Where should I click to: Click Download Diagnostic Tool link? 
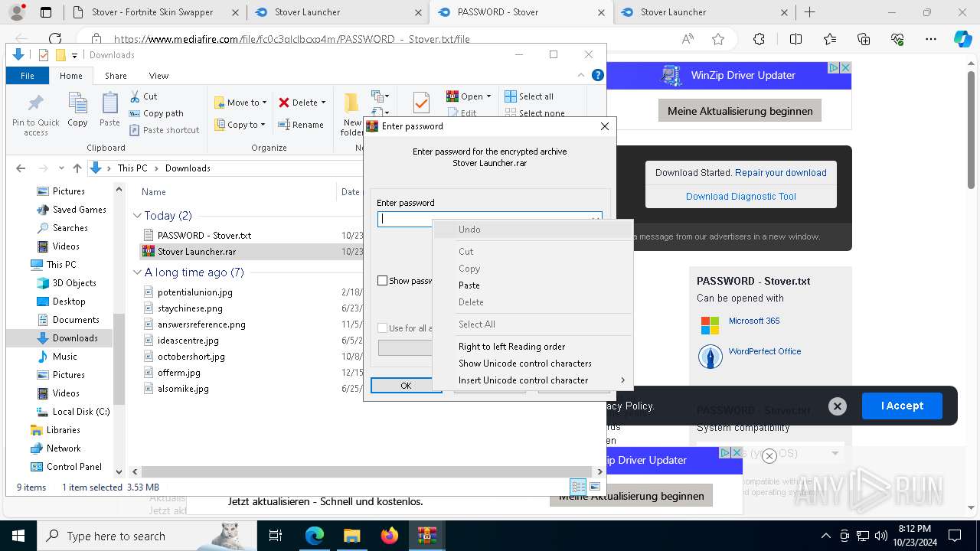(x=741, y=197)
